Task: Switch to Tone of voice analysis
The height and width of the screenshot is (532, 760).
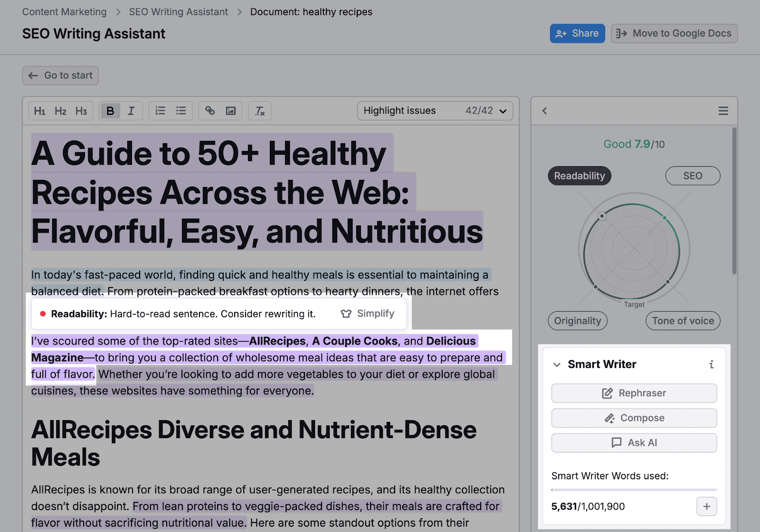Action: [x=683, y=321]
